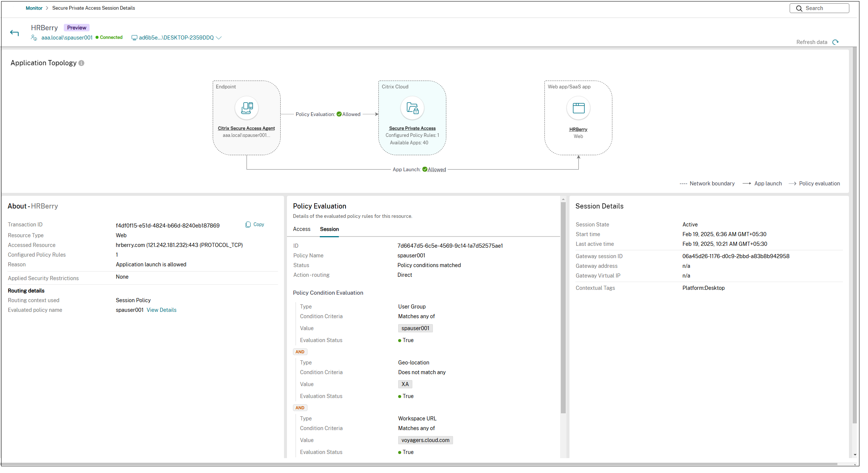The height and width of the screenshot is (473, 868).
Task: Click the voyagers.cloud.com value chip
Action: (425, 440)
